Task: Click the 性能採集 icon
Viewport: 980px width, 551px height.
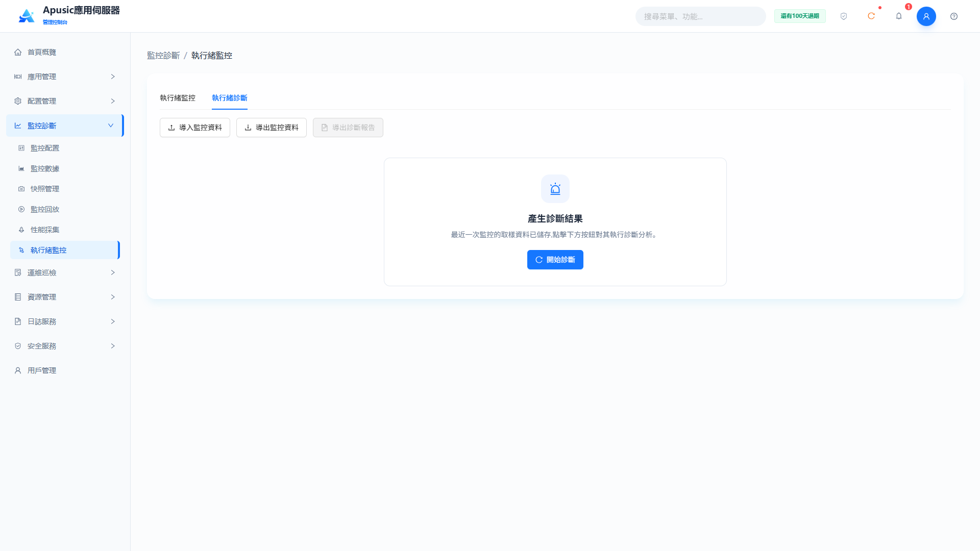Action: pos(21,230)
